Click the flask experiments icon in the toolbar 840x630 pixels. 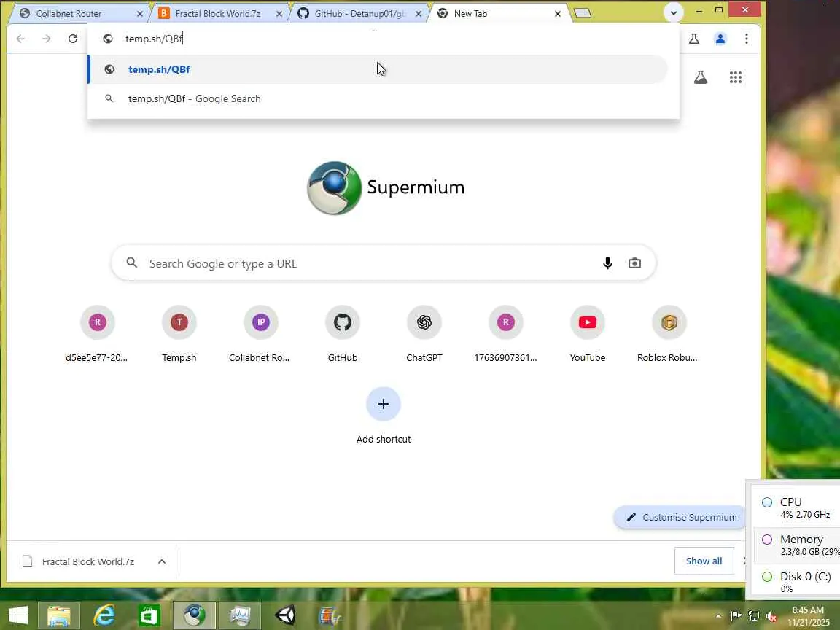[x=693, y=39]
